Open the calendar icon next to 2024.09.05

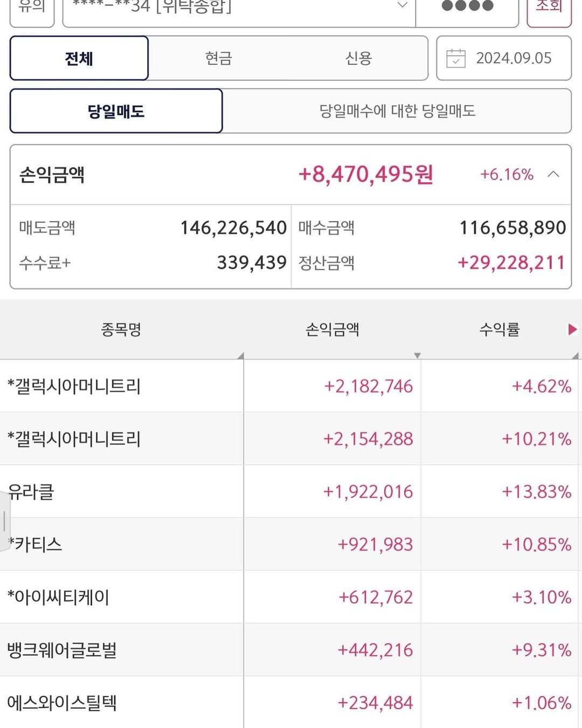[x=456, y=58]
